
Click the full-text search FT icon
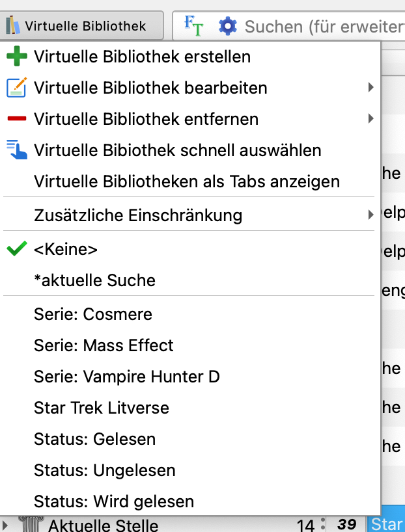coord(193,25)
